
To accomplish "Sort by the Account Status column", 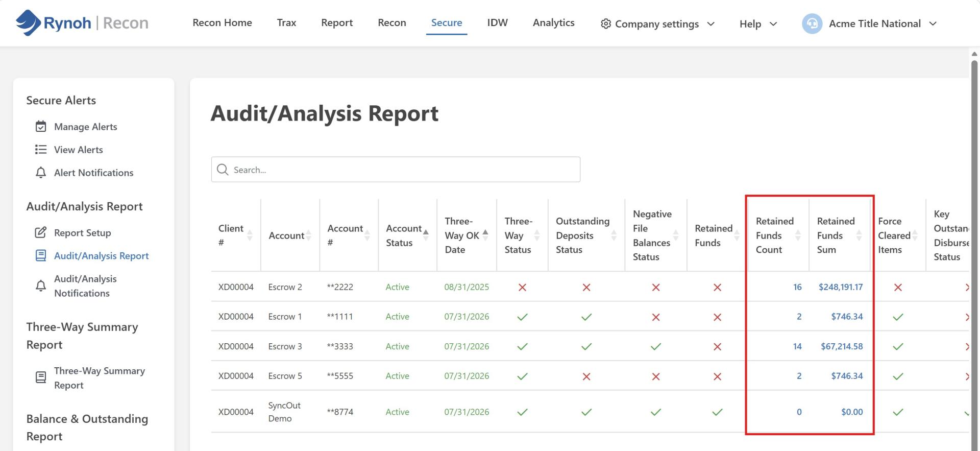I will (x=426, y=235).
